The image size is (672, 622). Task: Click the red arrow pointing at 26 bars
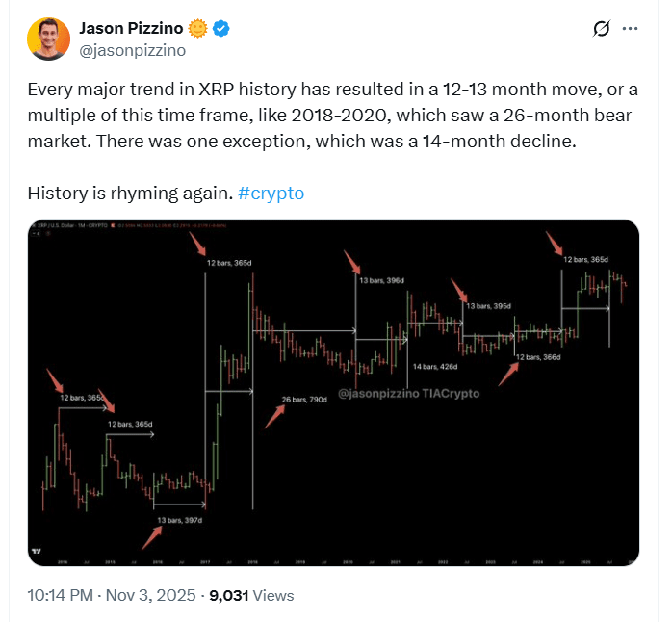pyautogui.click(x=275, y=416)
